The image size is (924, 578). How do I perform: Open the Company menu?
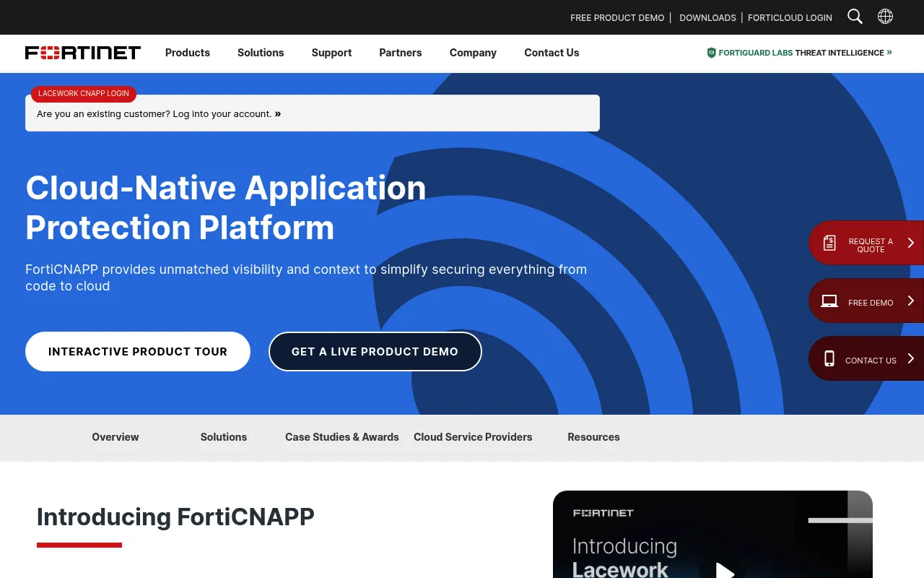(x=473, y=53)
